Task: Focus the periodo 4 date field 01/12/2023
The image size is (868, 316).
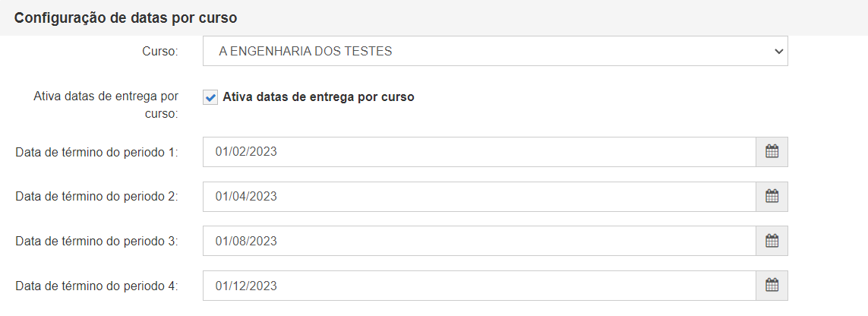Action: 479,286
